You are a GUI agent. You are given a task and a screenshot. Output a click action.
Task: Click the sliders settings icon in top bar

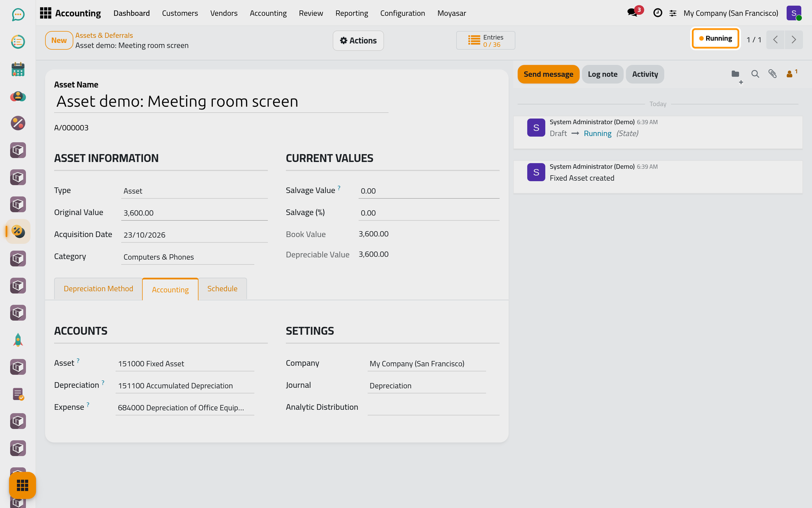[673, 14]
